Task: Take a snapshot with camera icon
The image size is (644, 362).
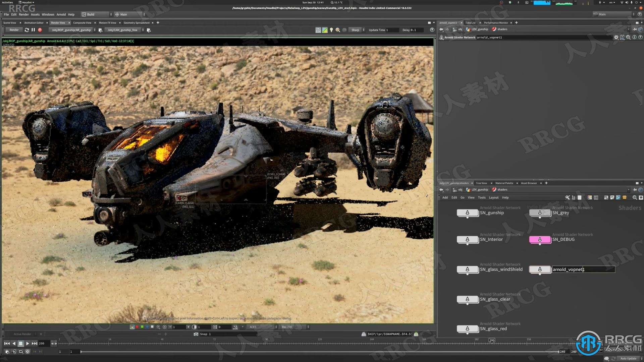Action: [x=196, y=334]
